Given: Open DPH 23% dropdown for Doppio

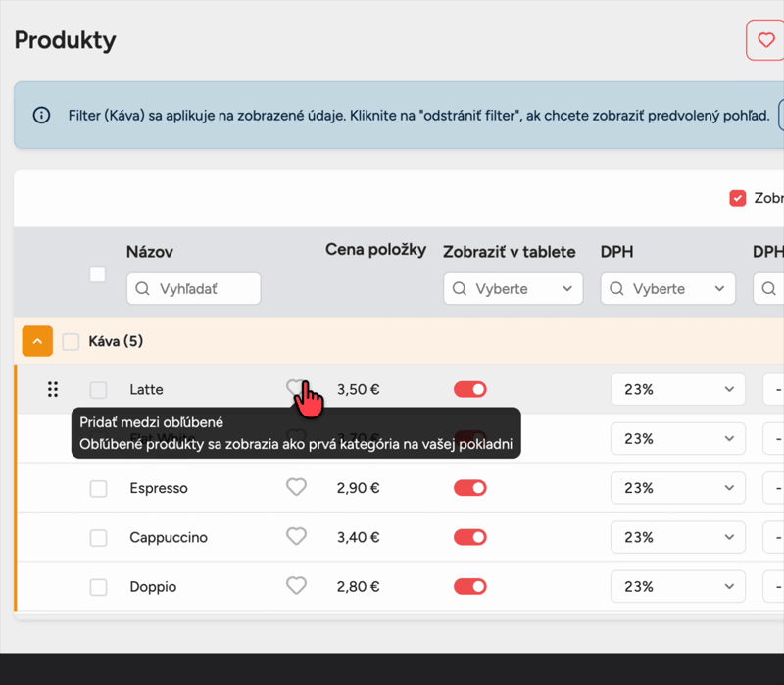Looking at the screenshot, I should pyautogui.click(x=678, y=586).
